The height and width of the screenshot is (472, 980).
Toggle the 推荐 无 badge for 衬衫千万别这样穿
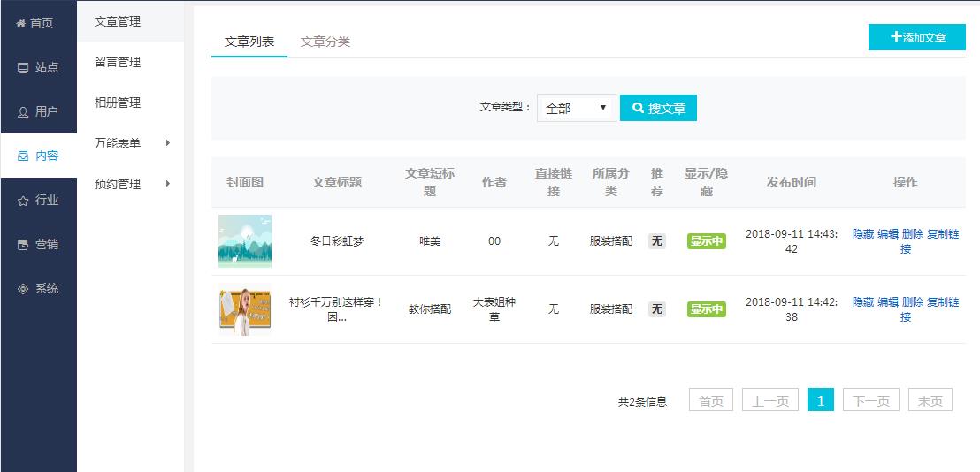click(656, 309)
